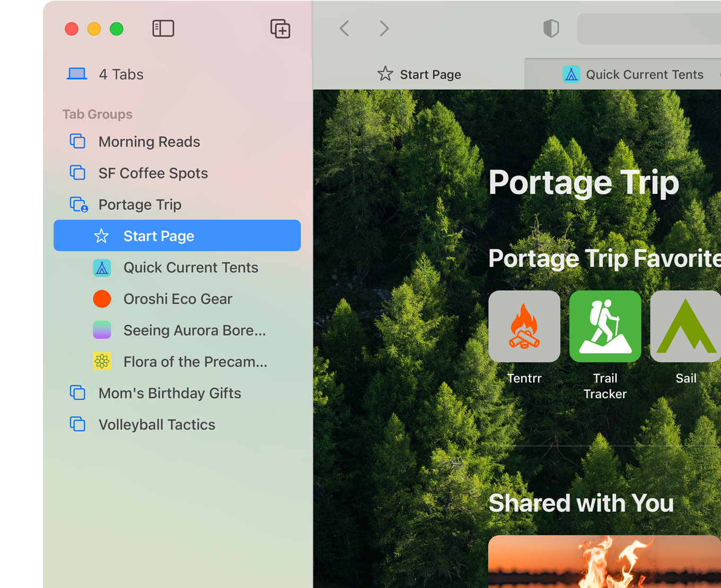Click the address bar field
The height and width of the screenshot is (588, 721).
click(x=648, y=29)
